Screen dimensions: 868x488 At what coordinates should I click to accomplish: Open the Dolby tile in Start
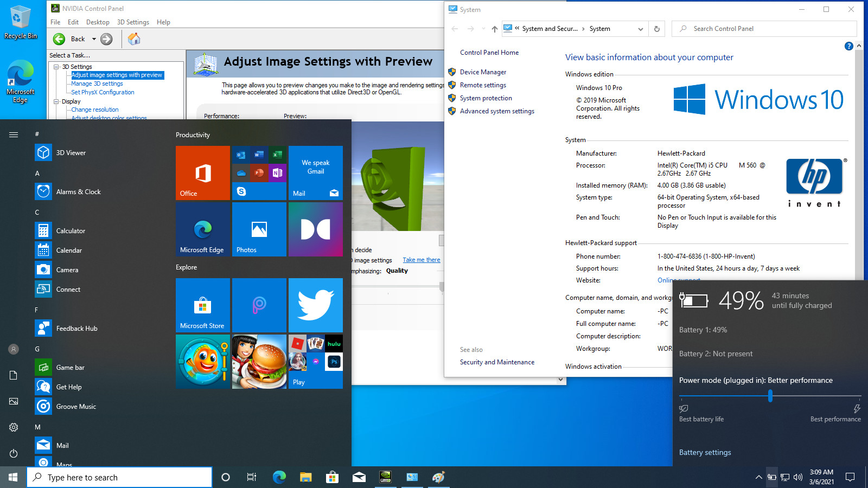pos(316,229)
